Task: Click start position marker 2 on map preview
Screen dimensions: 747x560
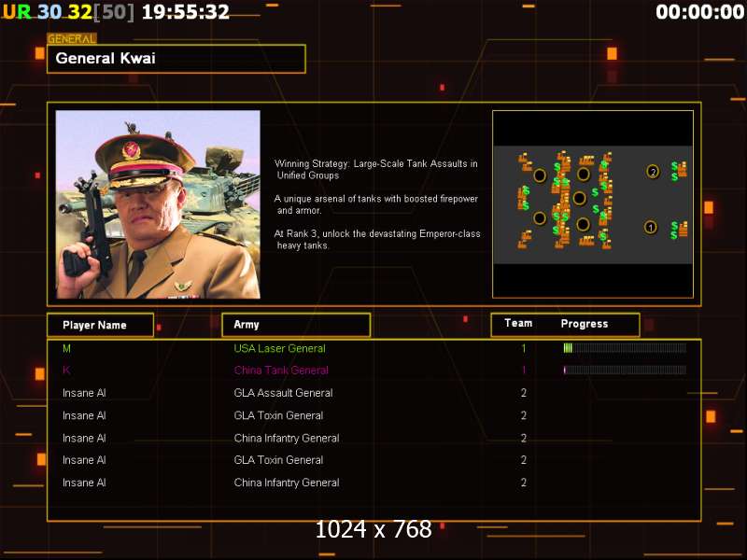Action: point(653,172)
